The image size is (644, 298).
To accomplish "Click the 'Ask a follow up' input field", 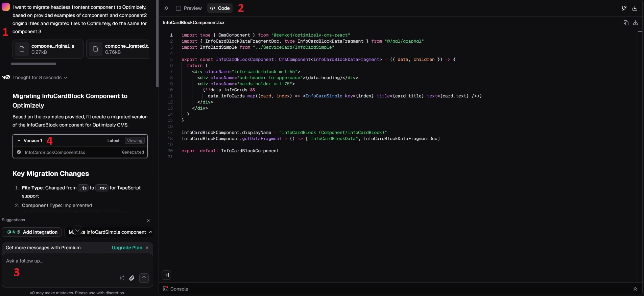I will click(61, 261).
